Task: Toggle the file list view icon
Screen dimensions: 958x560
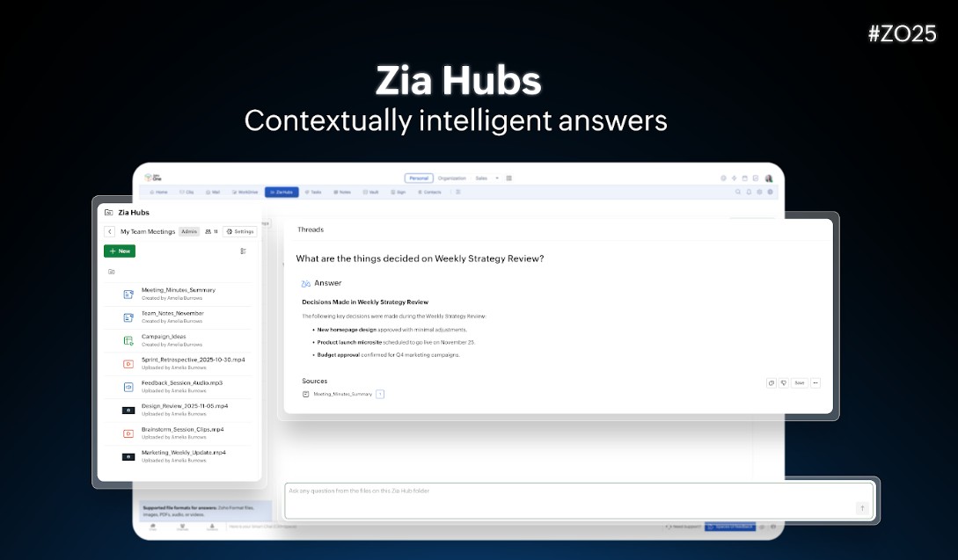Action: [x=244, y=251]
